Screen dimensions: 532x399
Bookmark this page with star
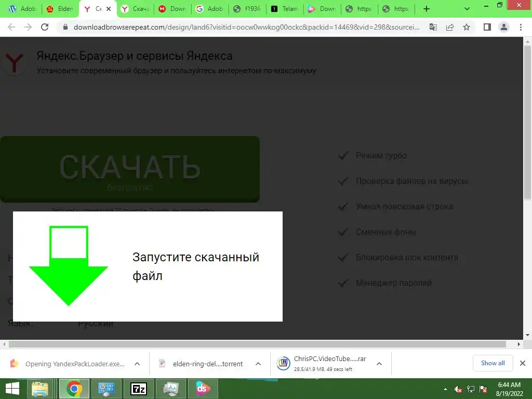467,27
